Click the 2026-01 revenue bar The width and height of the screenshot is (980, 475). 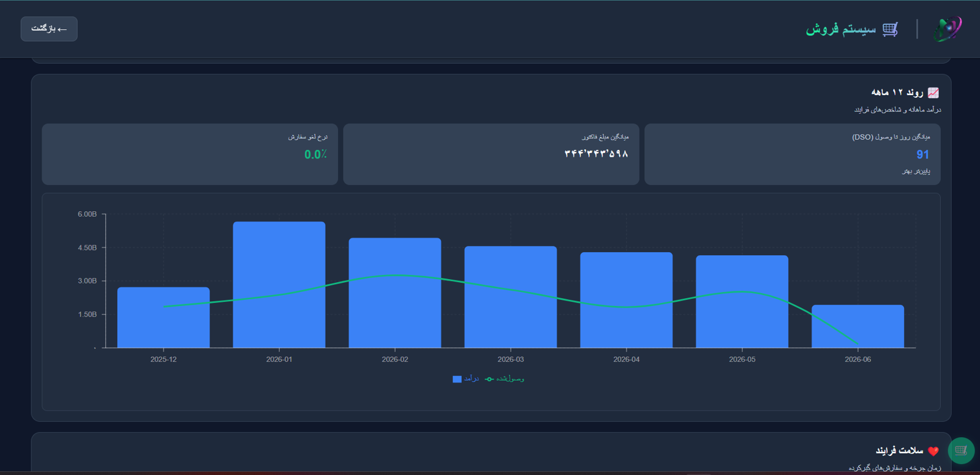279,285
